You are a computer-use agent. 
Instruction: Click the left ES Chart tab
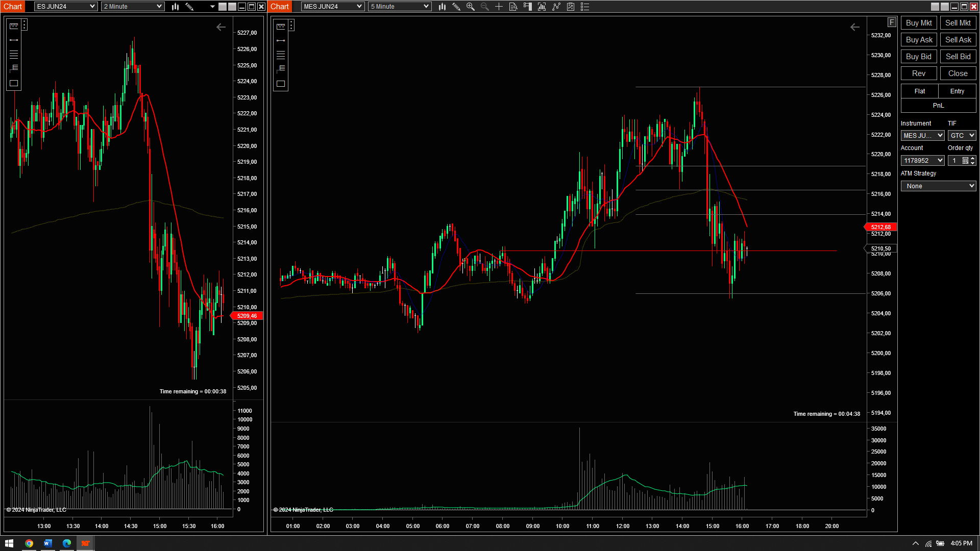click(13, 7)
